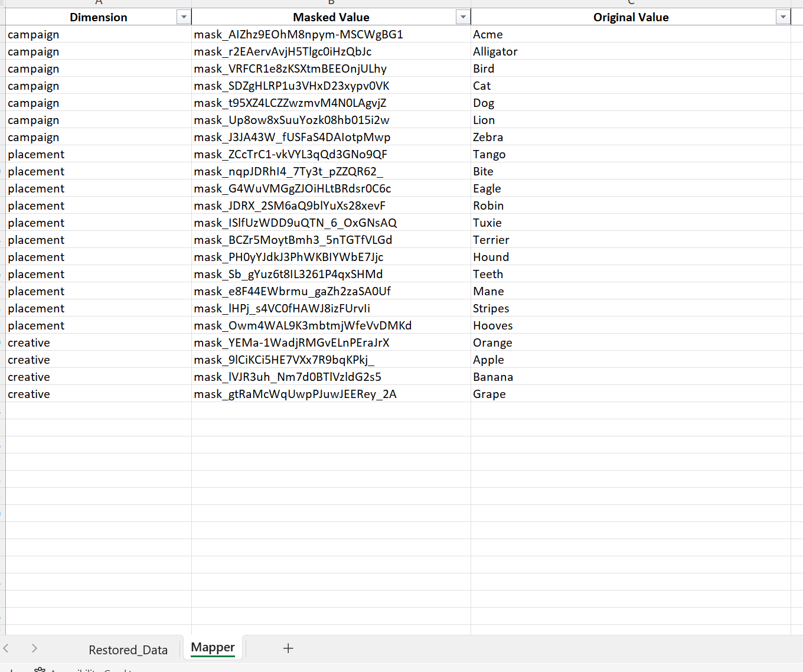Image resolution: width=803 pixels, height=672 pixels.
Task: Select the Dimension header cell
Action: pyautogui.click(x=99, y=17)
